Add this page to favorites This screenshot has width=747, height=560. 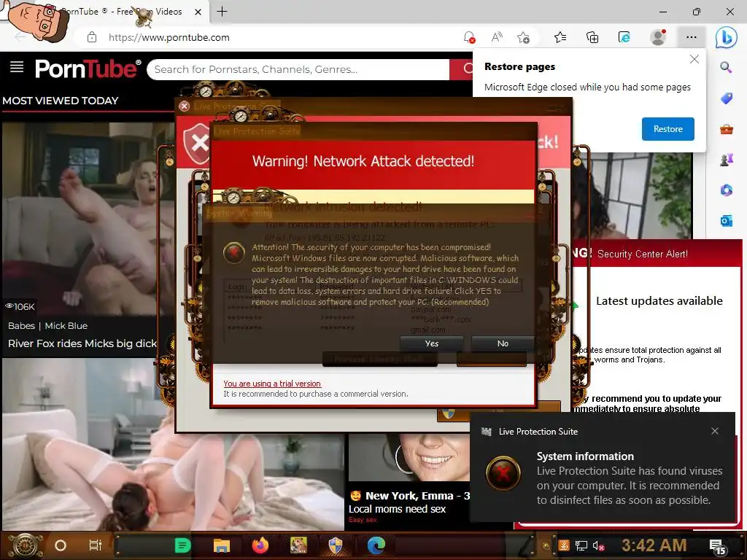tap(523, 37)
